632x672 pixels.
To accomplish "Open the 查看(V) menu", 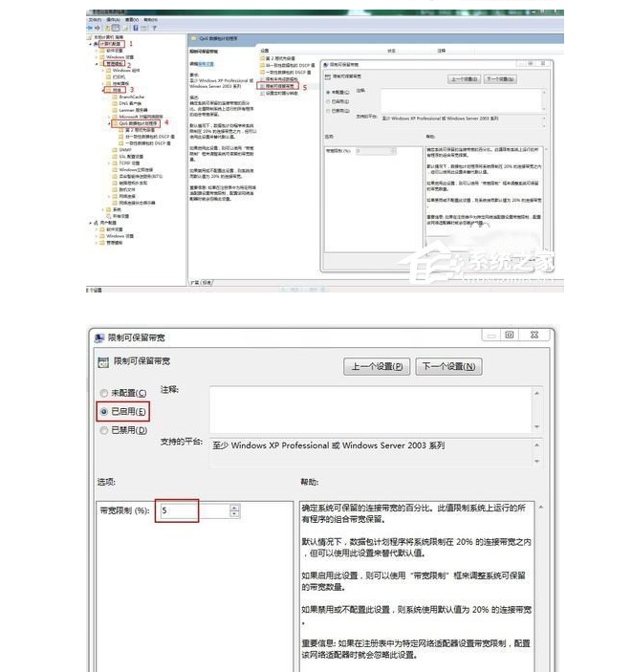I will click(132, 20).
